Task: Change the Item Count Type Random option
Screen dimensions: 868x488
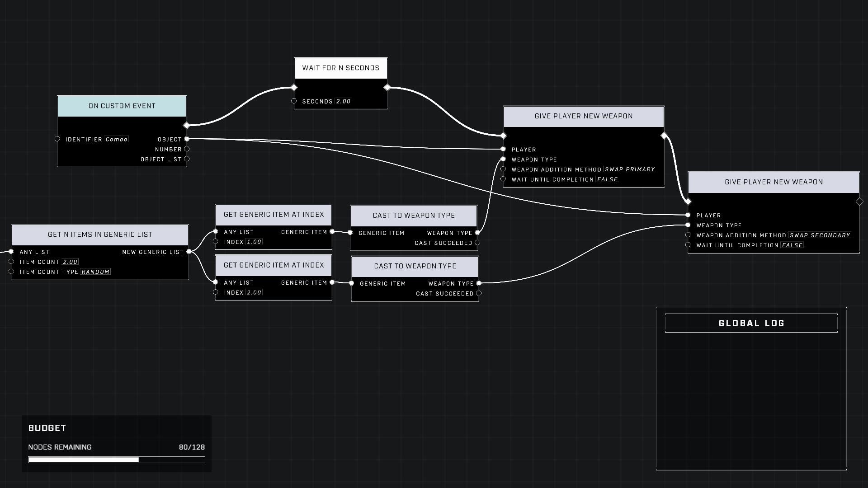Action: (x=95, y=272)
